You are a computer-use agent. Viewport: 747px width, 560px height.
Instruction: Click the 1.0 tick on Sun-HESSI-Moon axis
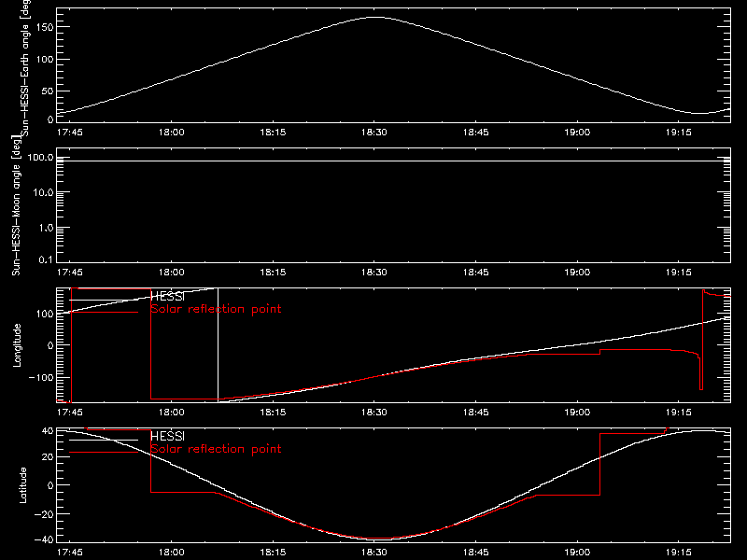point(46,228)
